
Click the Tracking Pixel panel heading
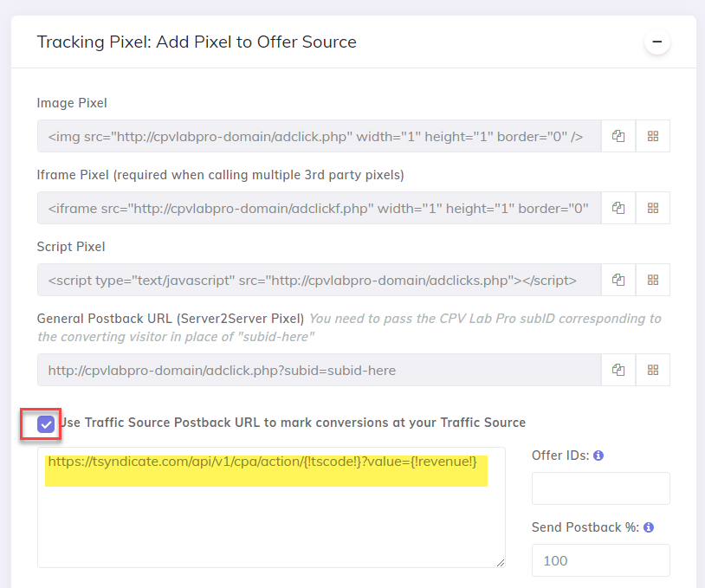point(197,42)
